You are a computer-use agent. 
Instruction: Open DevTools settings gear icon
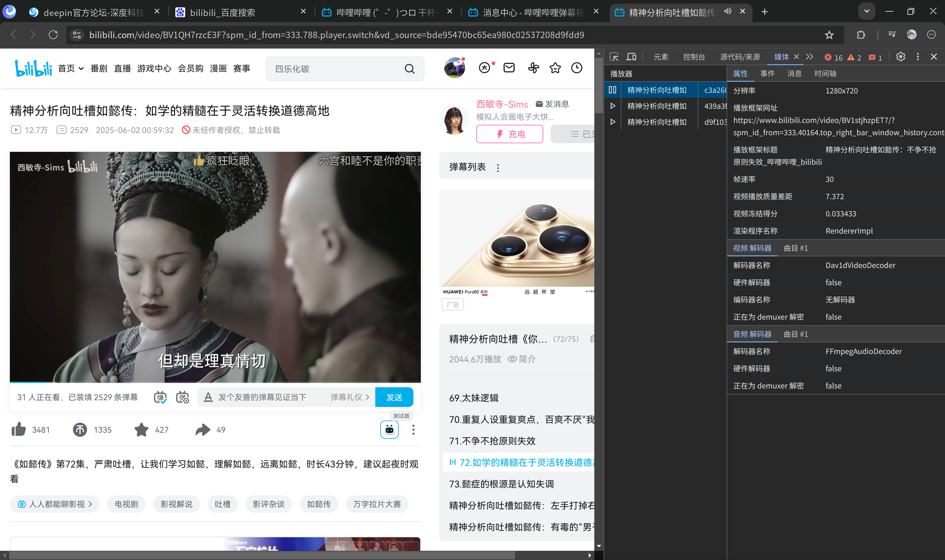click(x=900, y=57)
